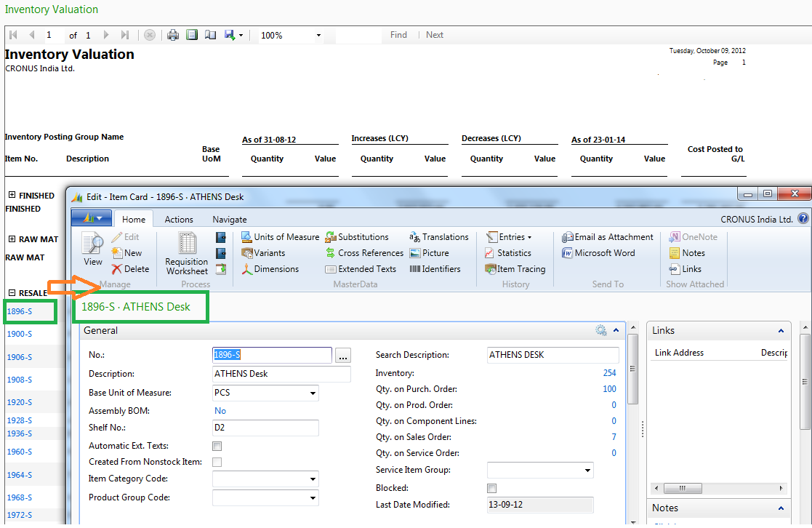The height and width of the screenshot is (528, 812).
Task: Open Substitutions for the item
Action: 357,237
